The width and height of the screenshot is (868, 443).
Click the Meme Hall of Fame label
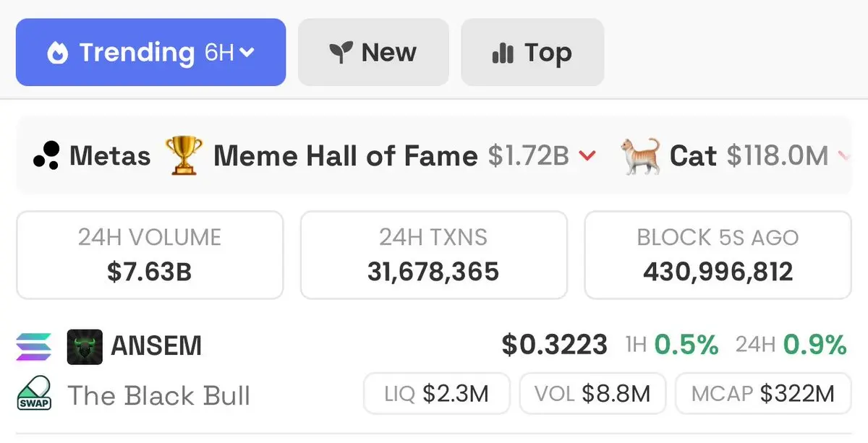(x=345, y=155)
